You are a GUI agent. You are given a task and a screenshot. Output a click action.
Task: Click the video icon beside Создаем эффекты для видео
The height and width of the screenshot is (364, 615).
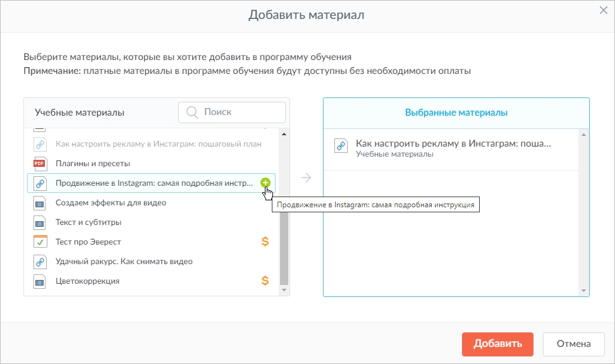(40, 203)
